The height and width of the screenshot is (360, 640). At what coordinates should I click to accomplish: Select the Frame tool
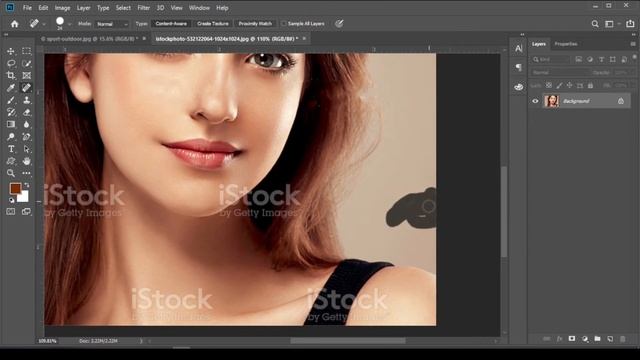pos(27,76)
